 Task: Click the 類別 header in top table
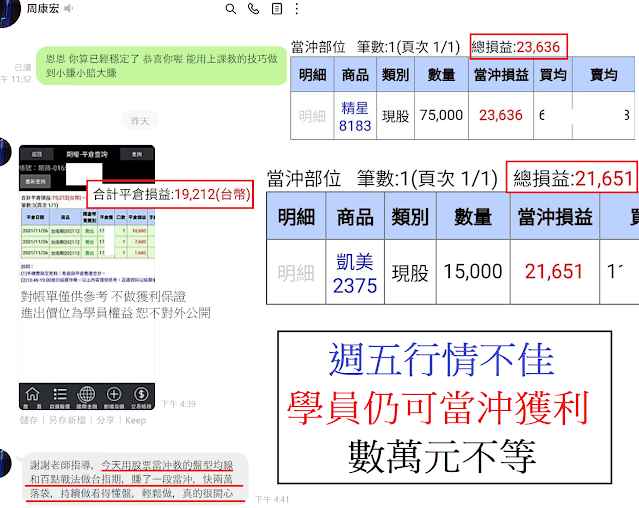(395, 75)
